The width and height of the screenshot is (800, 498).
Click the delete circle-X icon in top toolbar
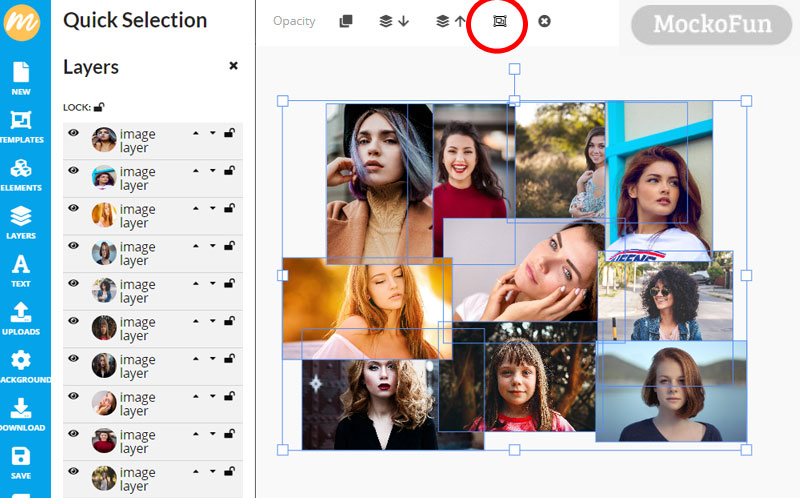click(x=544, y=21)
